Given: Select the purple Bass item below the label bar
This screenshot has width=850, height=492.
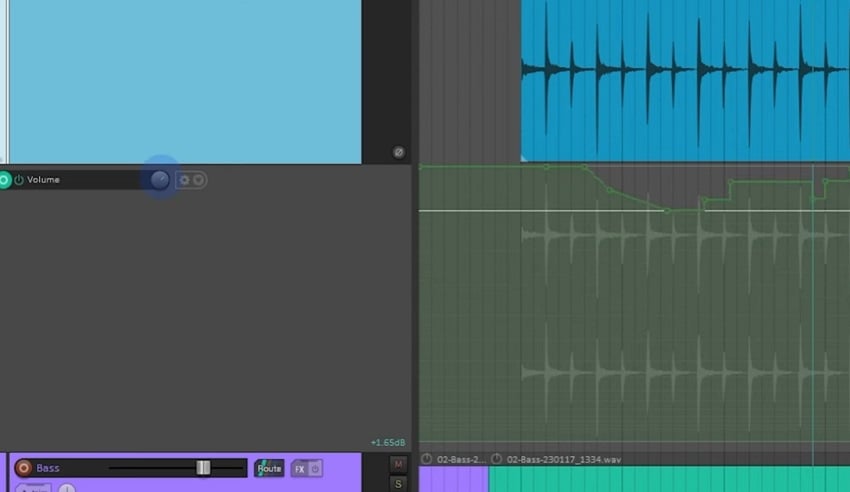Looking at the screenshot, I should click(454, 479).
